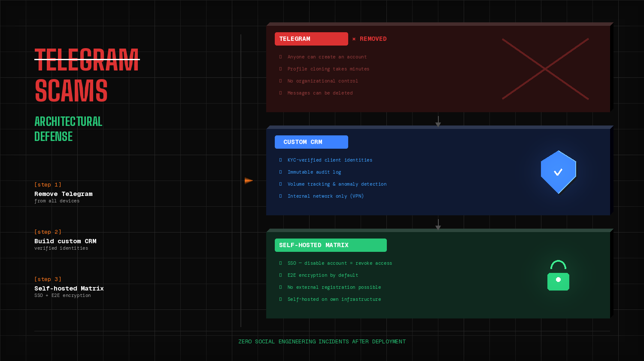Click 'SSO — disable account = revoke access'
This screenshot has width=644, height=361.
tap(340, 263)
